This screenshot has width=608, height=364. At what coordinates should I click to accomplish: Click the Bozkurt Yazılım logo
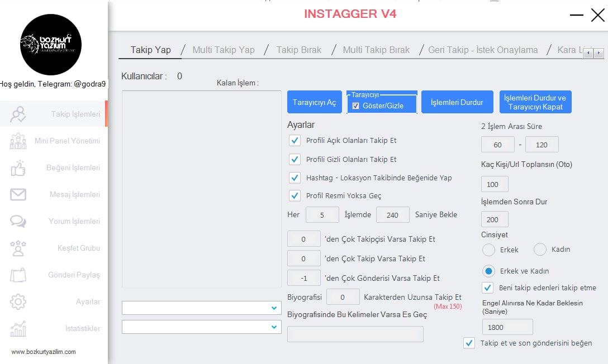coord(51,45)
